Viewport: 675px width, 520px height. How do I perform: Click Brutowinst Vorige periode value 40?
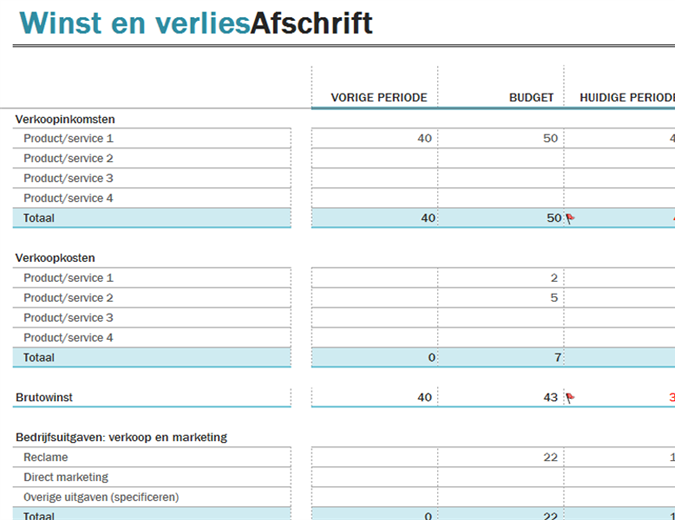[424, 397]
